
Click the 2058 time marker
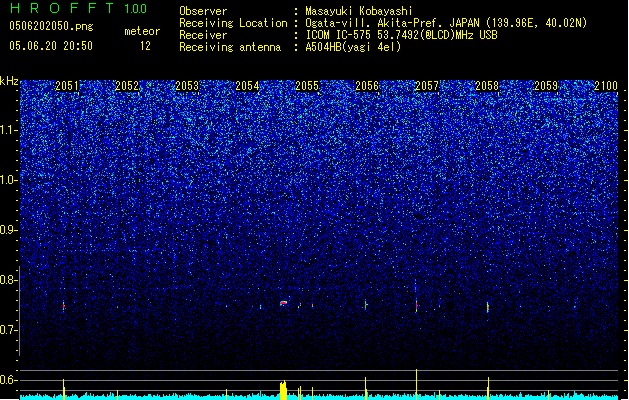[487, 86]
